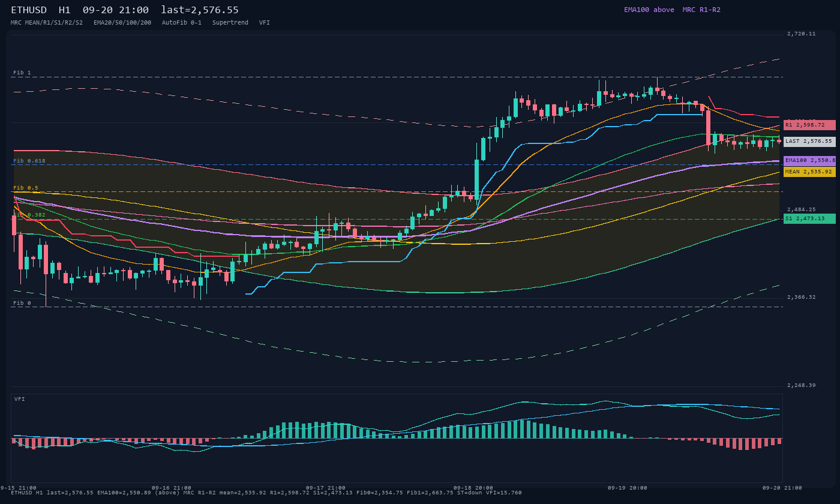Image resolution: width=840 pixels, height=504 pixels.
Task: Click the 2,484.25 price axis value
Action: pyautogui.click(x=802, y=209)
